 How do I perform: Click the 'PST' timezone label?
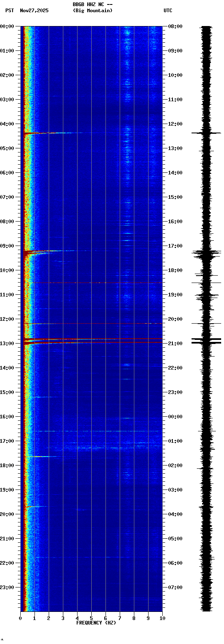click(x=9, y=11)
